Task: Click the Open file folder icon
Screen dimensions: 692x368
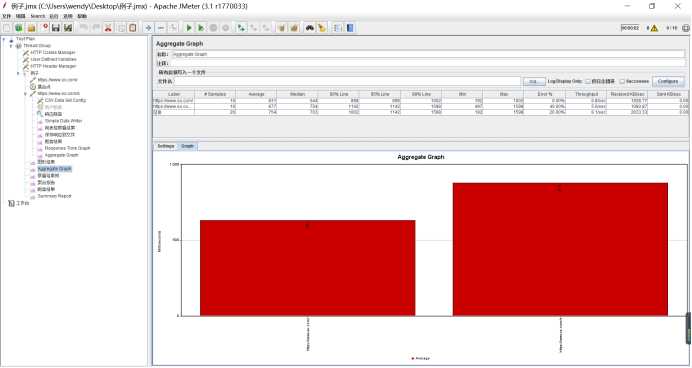Action: click(31, 28)
